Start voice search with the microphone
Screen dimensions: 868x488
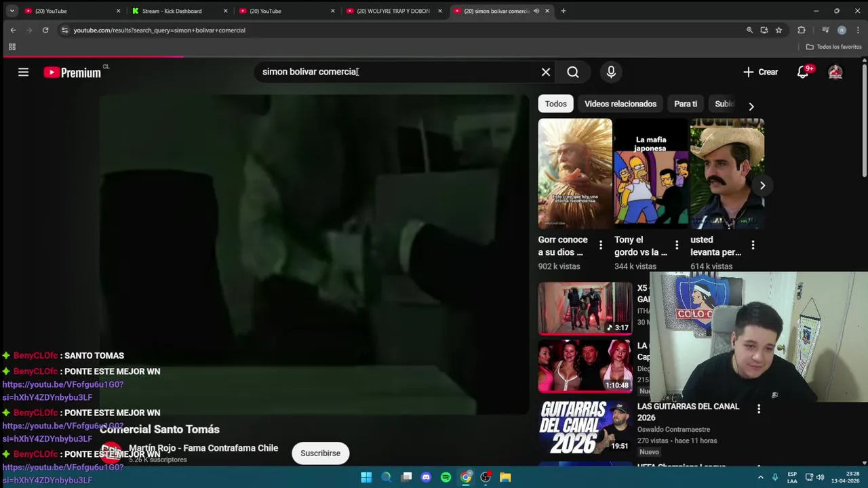coord(611,72)
